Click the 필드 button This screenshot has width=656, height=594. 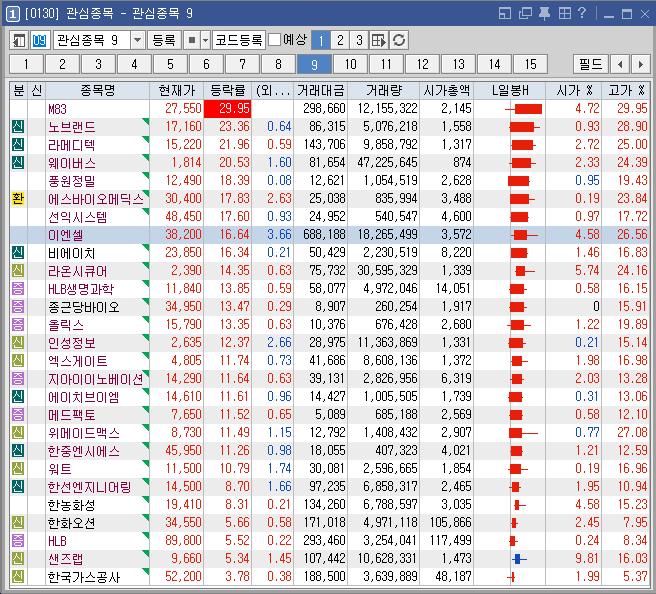coord(590,64)
